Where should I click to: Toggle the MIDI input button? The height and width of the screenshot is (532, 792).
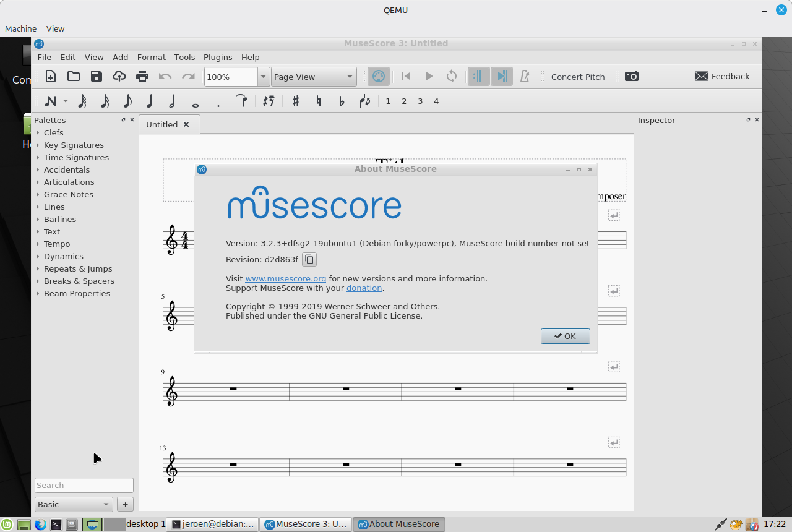pyautogui.click(x=379, y=77)
